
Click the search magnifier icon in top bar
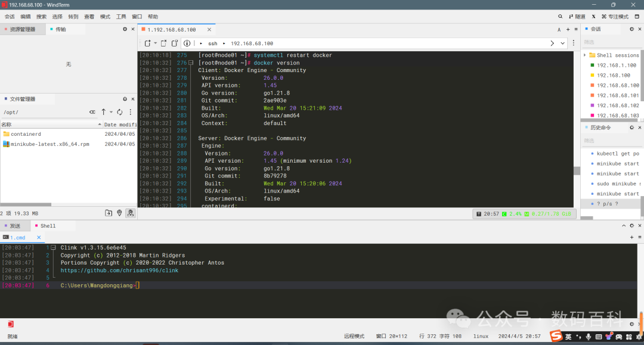(x=561, y=17)
